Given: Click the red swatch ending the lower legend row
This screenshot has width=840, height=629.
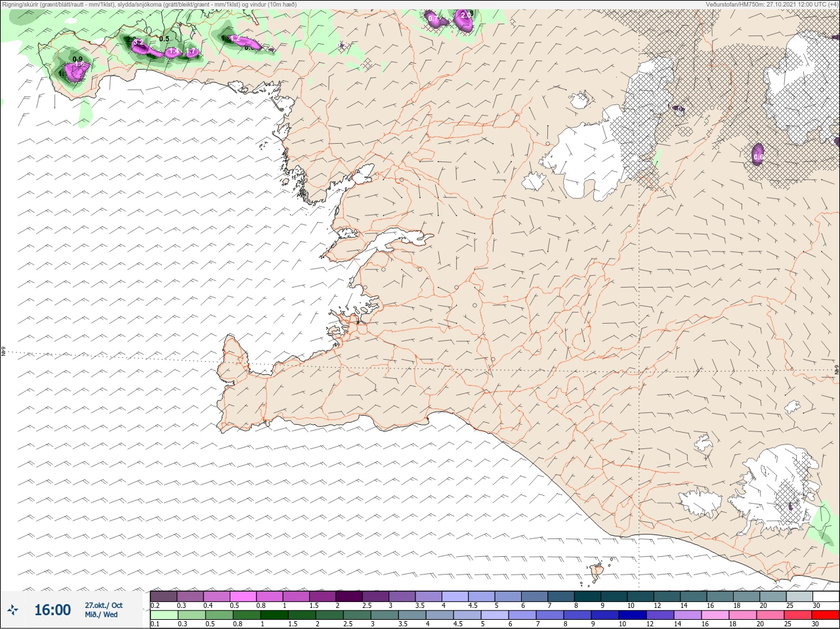Looking at the screenshot, I should (826, 615).
